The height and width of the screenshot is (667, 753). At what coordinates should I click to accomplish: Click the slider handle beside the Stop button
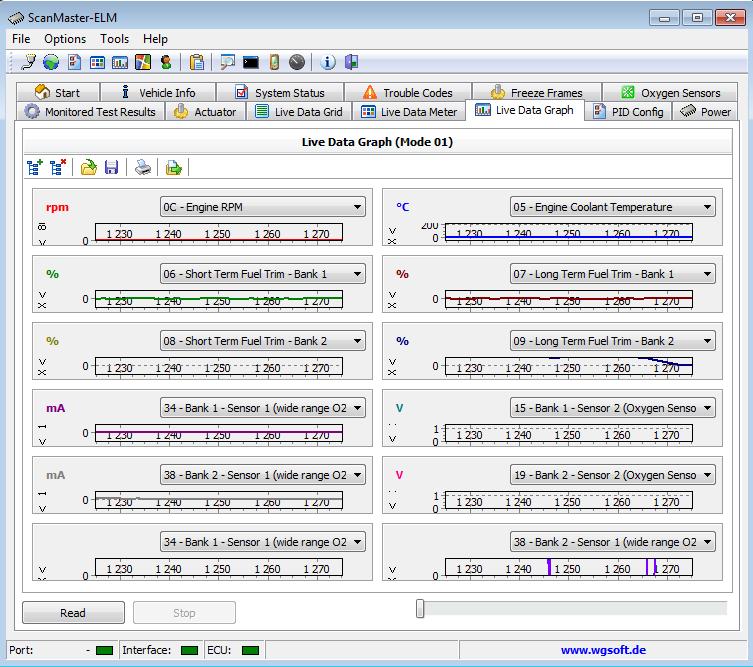click(x=421, y=608)
